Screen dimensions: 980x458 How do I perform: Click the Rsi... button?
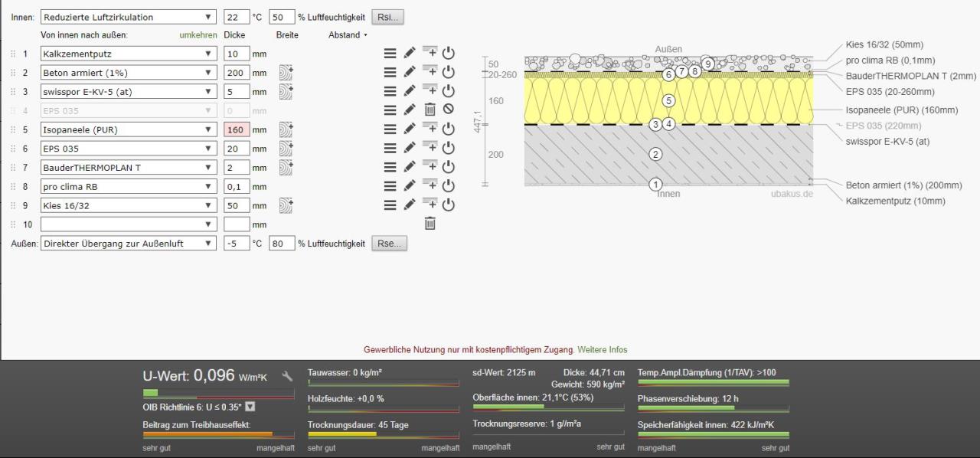(x=387, y=17)
